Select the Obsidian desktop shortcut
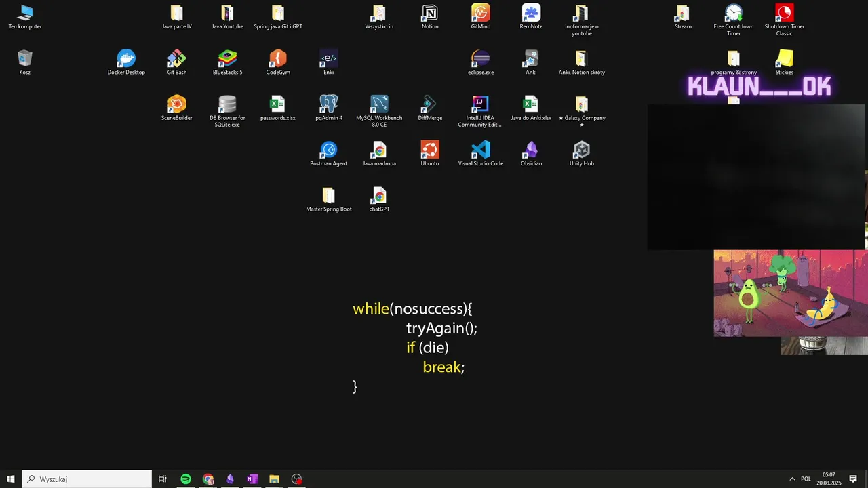The image size is (868, 488). pos(531,154)
